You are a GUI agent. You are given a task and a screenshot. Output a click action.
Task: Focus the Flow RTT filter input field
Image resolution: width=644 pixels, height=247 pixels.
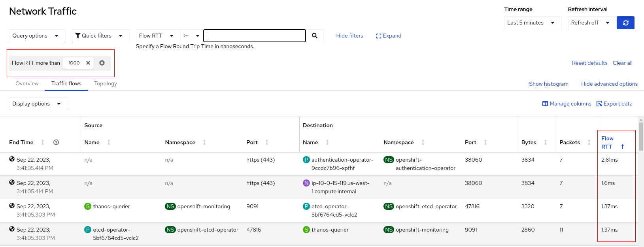coord(255,36)
